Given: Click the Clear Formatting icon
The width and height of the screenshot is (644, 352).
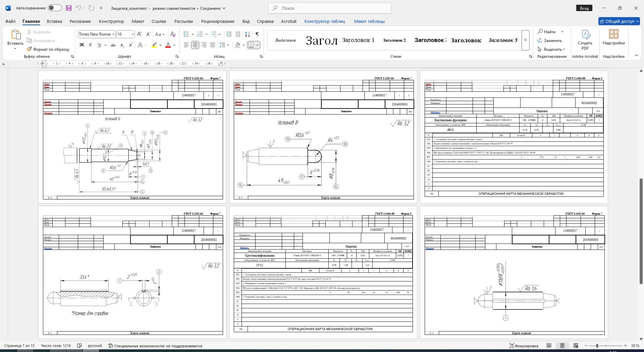Looking at the screenshot, I should 173,34.
